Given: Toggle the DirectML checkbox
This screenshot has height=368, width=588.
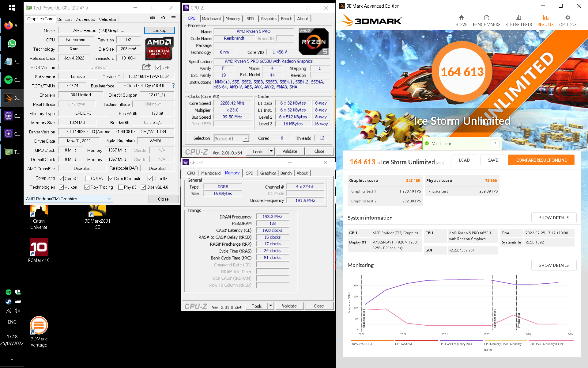Looking at the screenshot, I should click(x=150, y=178).
